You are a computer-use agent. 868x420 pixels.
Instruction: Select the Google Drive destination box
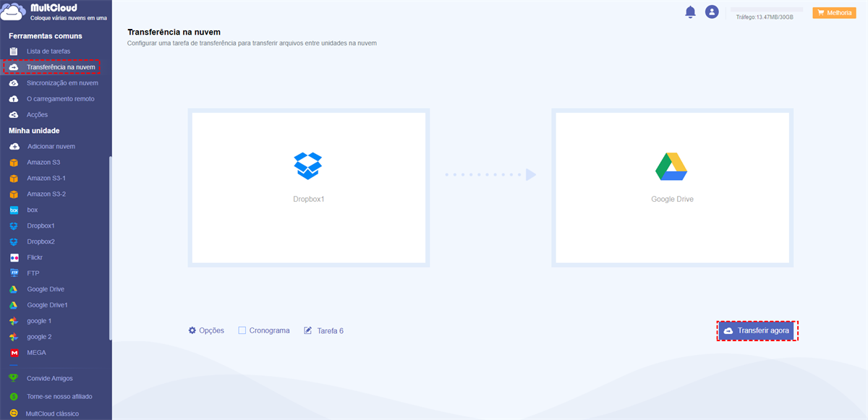click(x=672, y=188)
